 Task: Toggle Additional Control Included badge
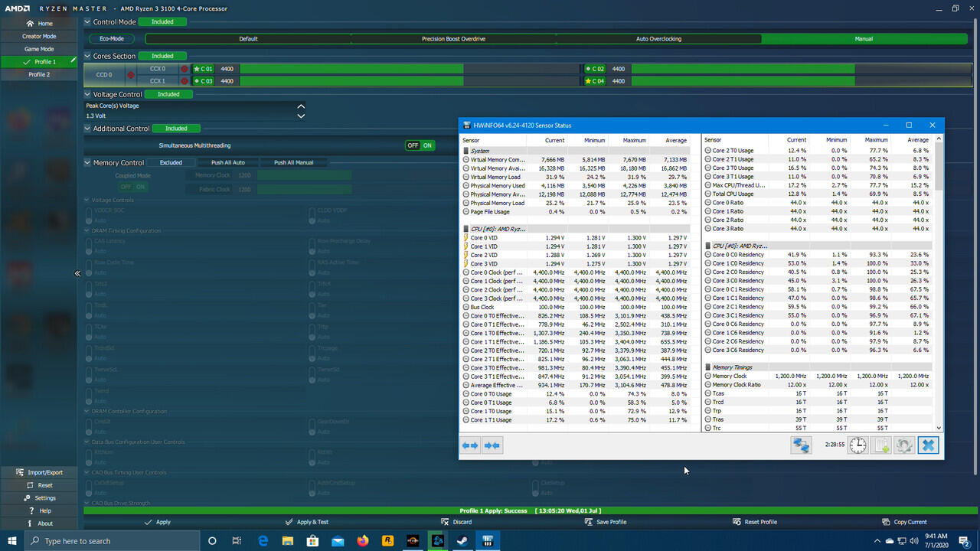tap(176, 129)
